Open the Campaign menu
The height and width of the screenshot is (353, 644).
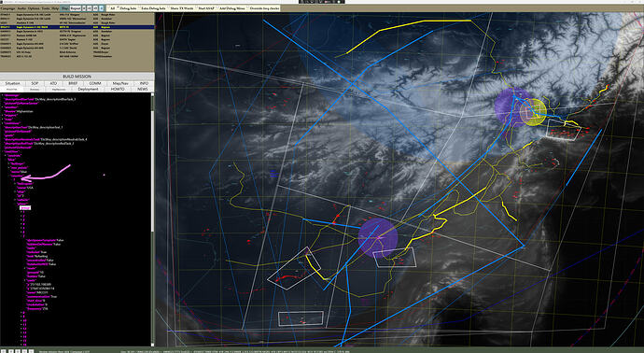pos(8,8)
